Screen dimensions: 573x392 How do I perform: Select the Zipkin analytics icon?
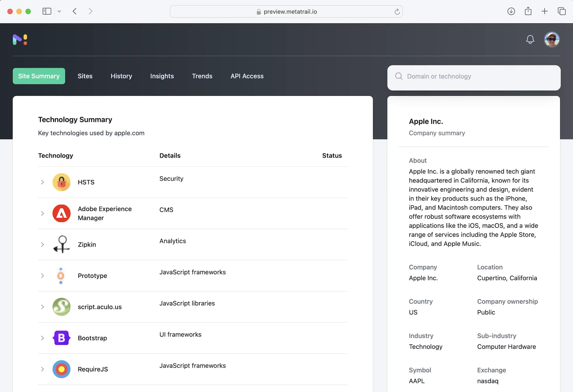[x=61, y=244]
